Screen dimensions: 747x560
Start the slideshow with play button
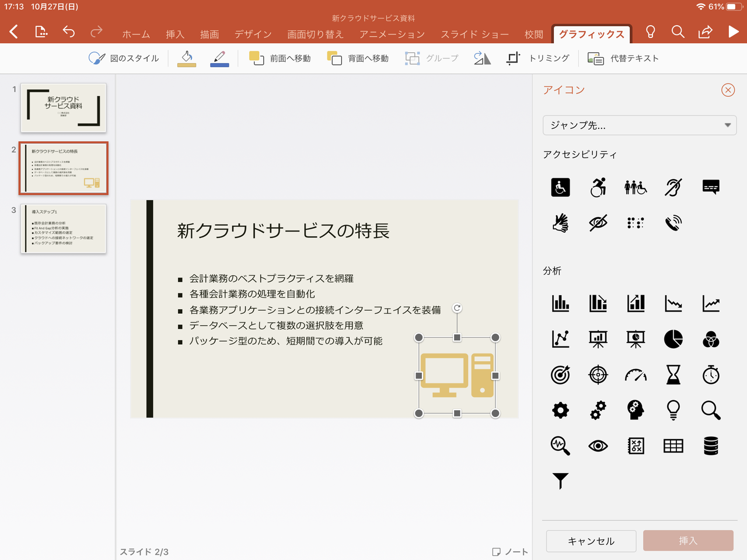(734, 32)
